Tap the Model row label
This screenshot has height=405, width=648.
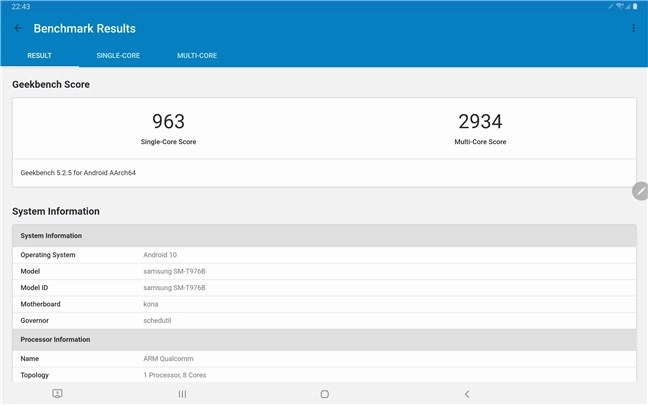30,272
